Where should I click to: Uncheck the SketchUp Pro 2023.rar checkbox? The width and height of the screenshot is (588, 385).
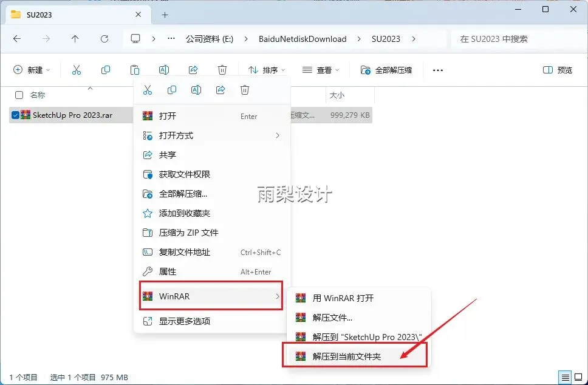tap(15, 115)
